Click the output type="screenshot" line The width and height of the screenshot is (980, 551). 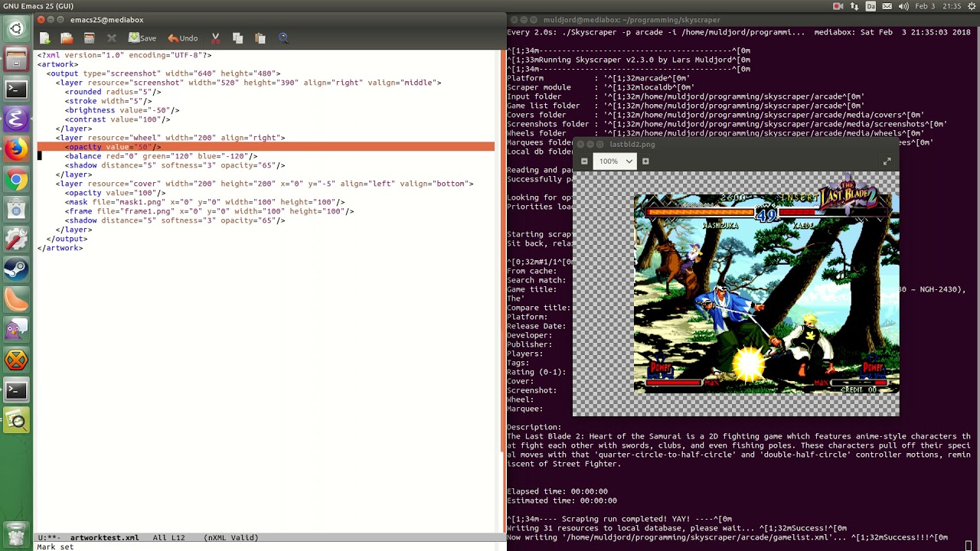(x=163, y=73)
